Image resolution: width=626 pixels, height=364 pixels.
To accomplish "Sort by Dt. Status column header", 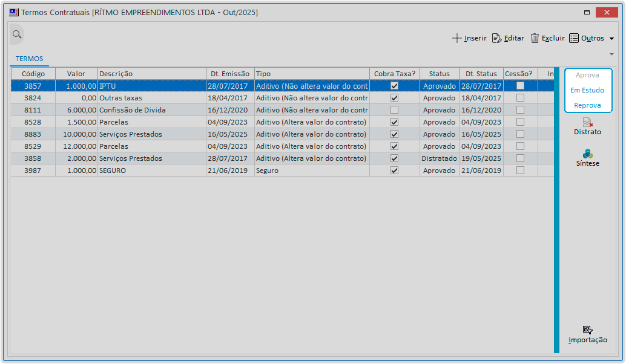I will [481, 74].
